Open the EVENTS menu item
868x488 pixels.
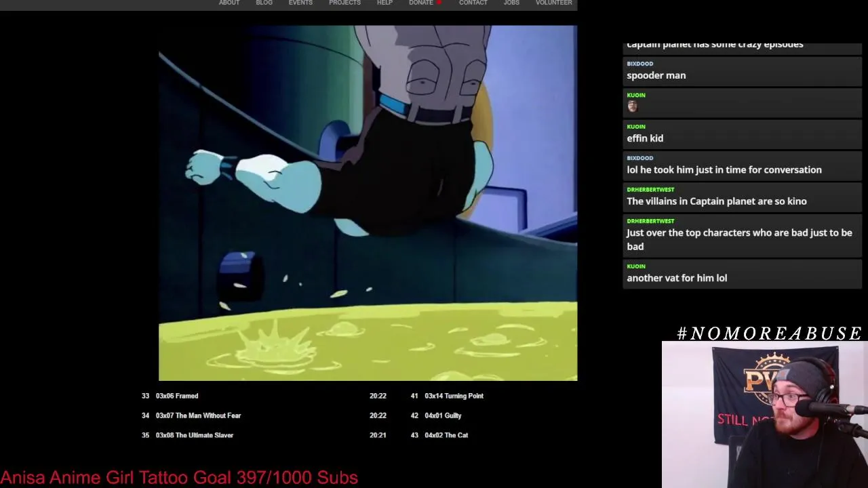pyautogui.click(x=300, y=3)
